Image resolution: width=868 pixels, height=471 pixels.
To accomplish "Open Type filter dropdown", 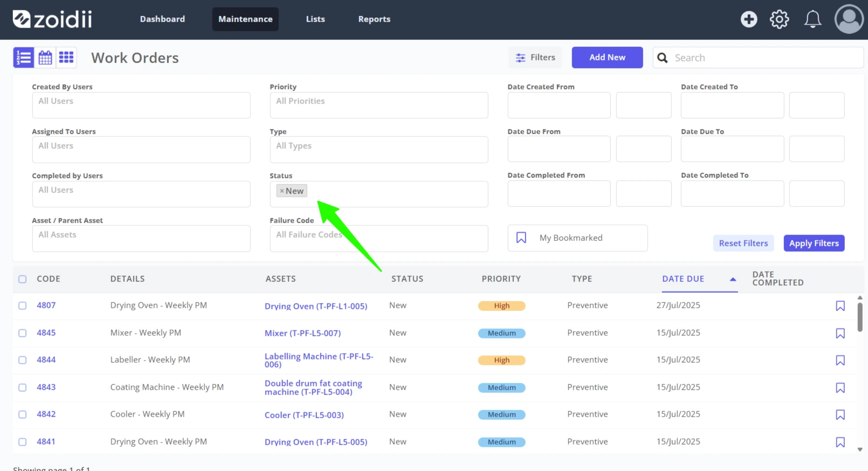I will pos(379,150).
